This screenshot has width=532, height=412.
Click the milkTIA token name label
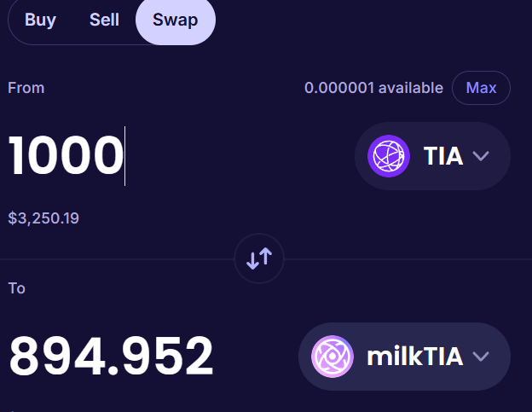click(414, 357)
